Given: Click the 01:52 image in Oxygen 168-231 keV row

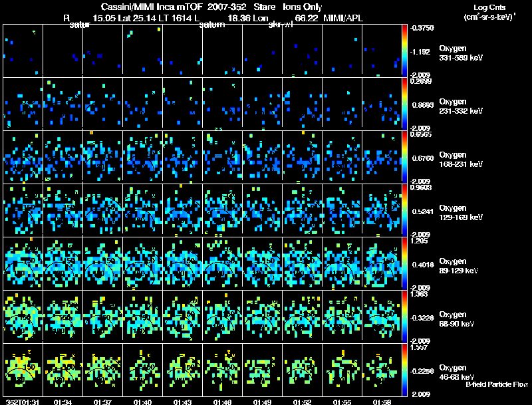Looking at the screenshot, I should (303, 157).
